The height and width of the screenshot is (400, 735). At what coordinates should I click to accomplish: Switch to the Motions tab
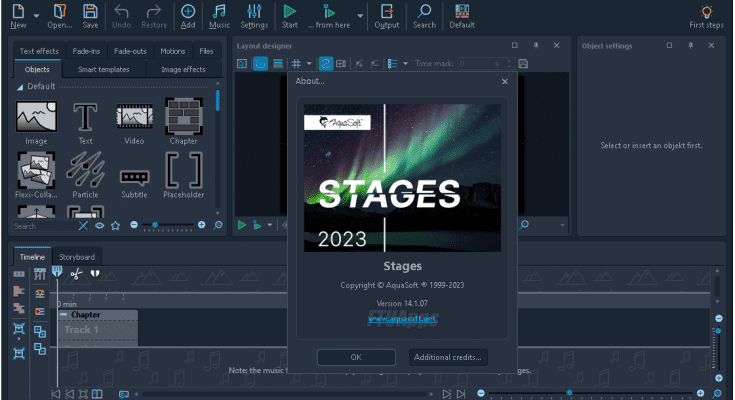tap(172, 51)
